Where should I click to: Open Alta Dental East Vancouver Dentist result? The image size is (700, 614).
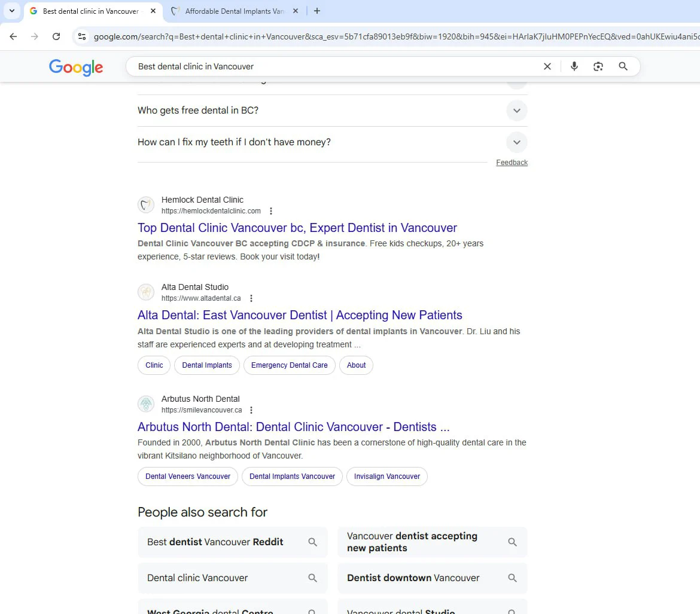click(300, 315)
